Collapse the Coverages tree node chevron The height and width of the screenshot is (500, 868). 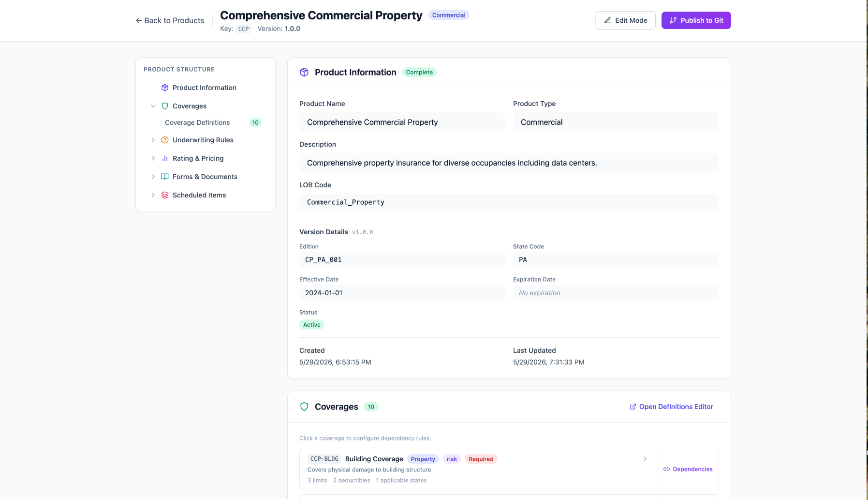point(153,106)
